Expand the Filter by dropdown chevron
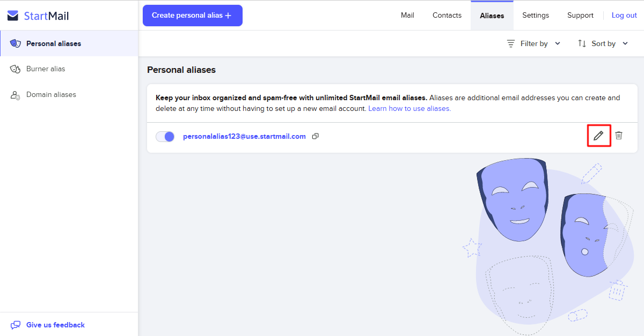Viewport: 644px width, 336px height. [x=558, y=43]
